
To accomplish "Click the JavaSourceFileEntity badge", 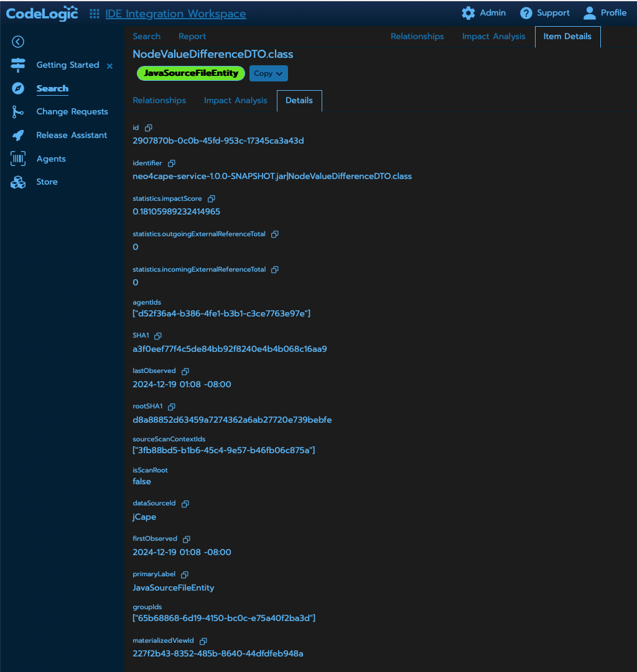I will pyautogui.click(x=190, y=73).
